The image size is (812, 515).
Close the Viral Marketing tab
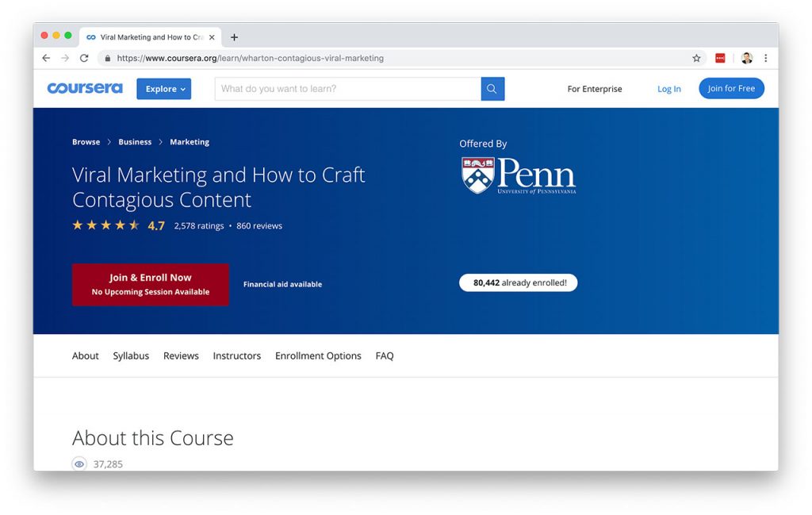(x=212, y=37)
